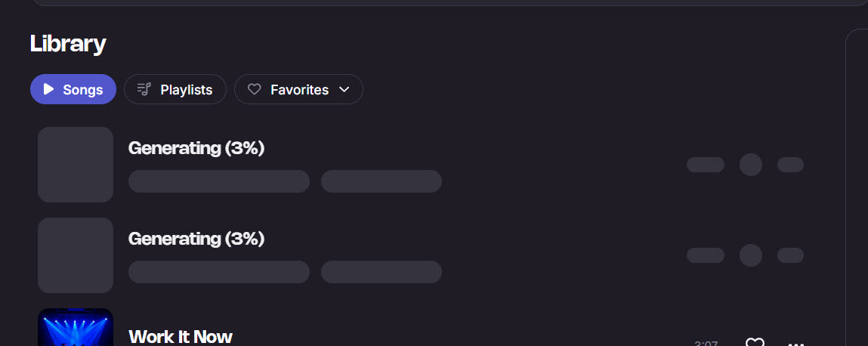Viewport: 868px width, 346px height.
Task: Open the Work It Now song title
Action: click(181, 336)
